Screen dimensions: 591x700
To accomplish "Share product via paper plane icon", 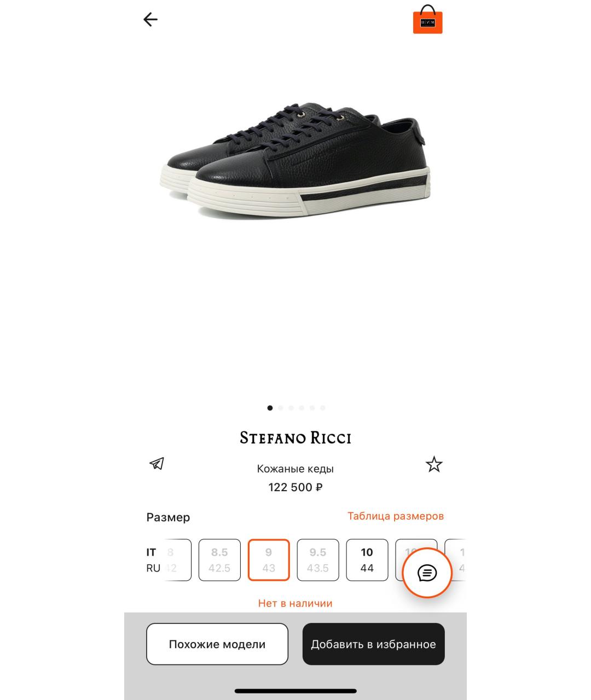I will (x=157, y=464).
